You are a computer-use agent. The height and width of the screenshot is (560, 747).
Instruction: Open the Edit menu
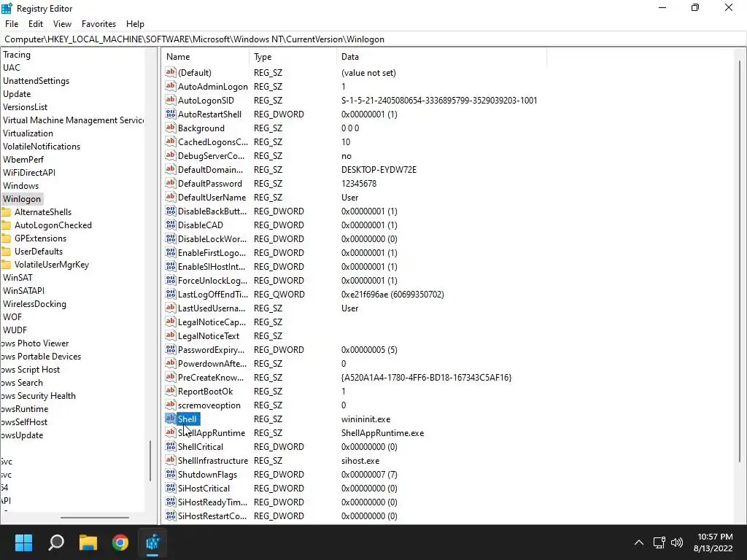(36, 24)
